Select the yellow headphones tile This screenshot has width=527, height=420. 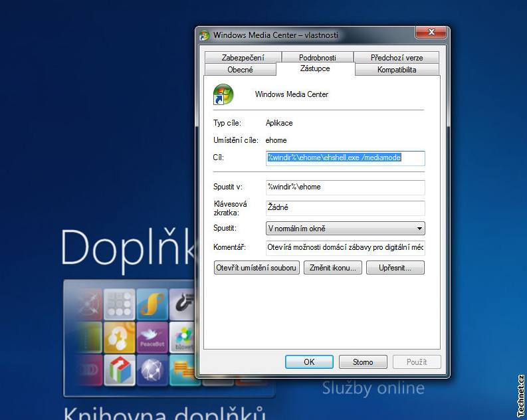click(119, 338)
